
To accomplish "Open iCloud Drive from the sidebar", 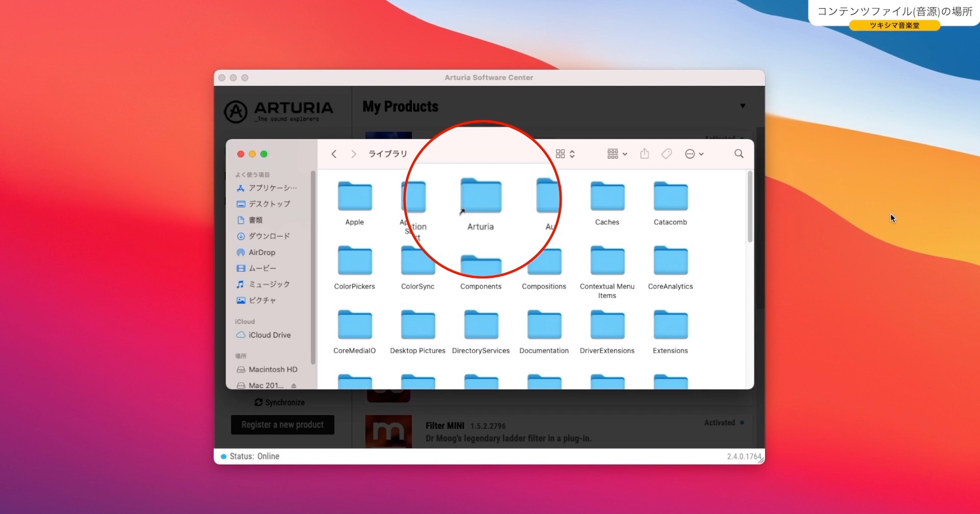I will click(269, 335).
